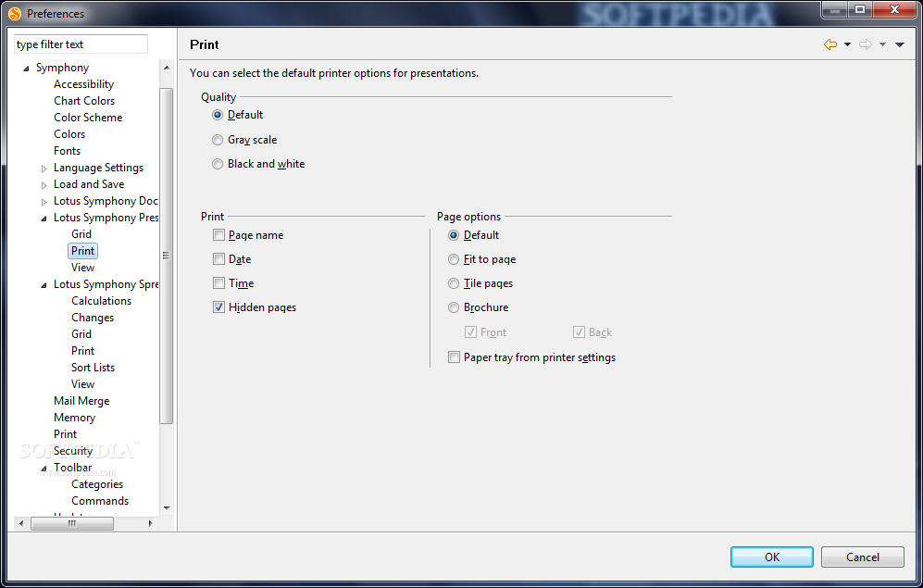Click tree horizontal scrollbar right arrow
Image resolution: width=923 pixels, height=588 pixels.
click(150, 523)
